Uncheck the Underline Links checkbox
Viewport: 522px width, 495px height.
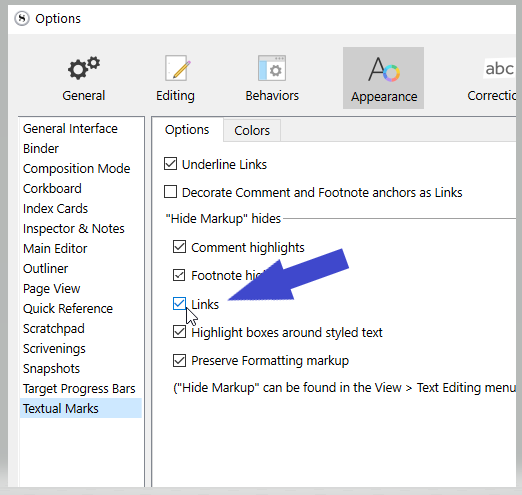coord(170,164)
